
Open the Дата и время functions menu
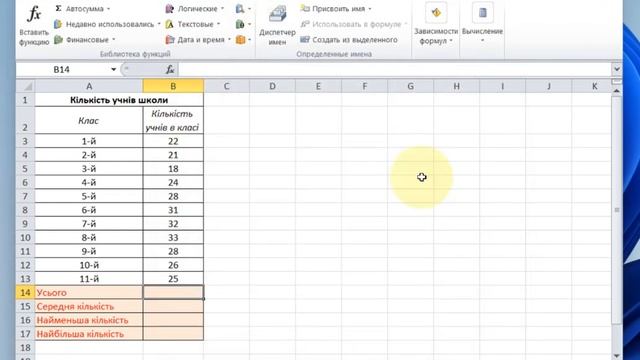198,40
